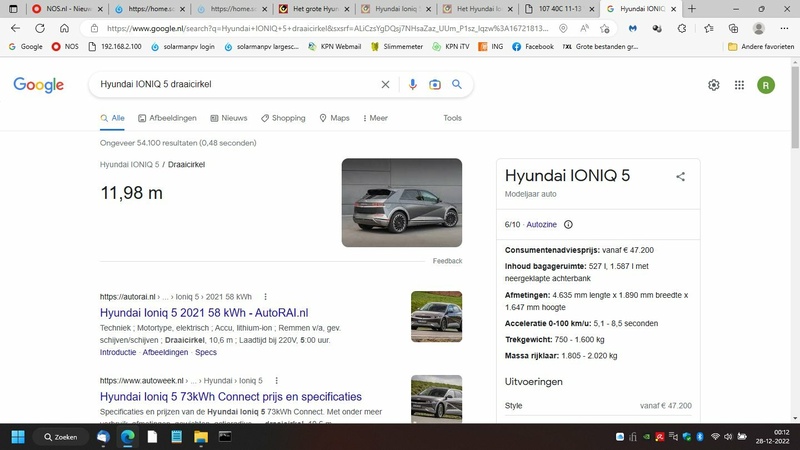Open Google Lens image search camera icon
The image size is (800, 450).
click(x=435, y=84)
